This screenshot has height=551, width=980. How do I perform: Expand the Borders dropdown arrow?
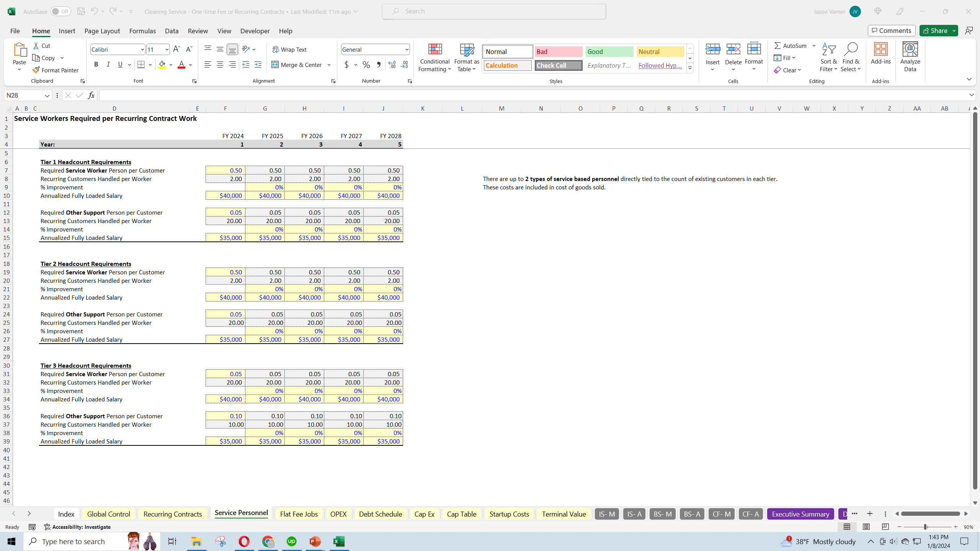coord(149,64)
